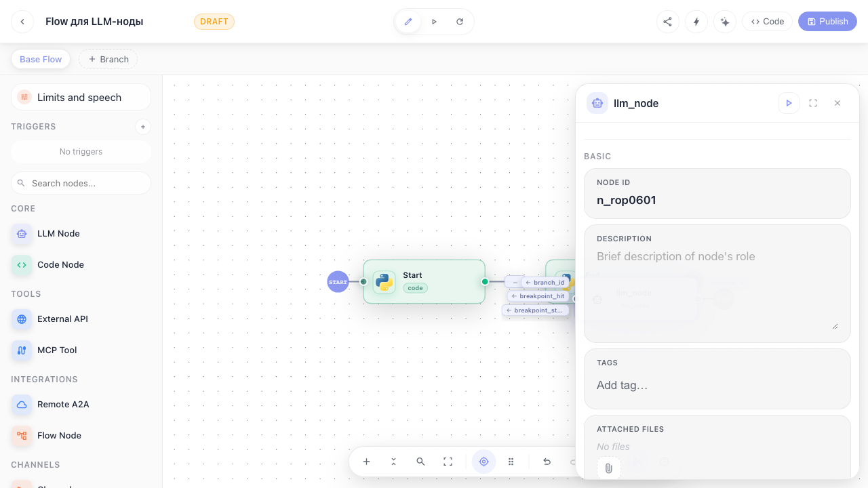
Task: Click fit-to-screen icon in bottom toolbar
Action: coord(448,462)
